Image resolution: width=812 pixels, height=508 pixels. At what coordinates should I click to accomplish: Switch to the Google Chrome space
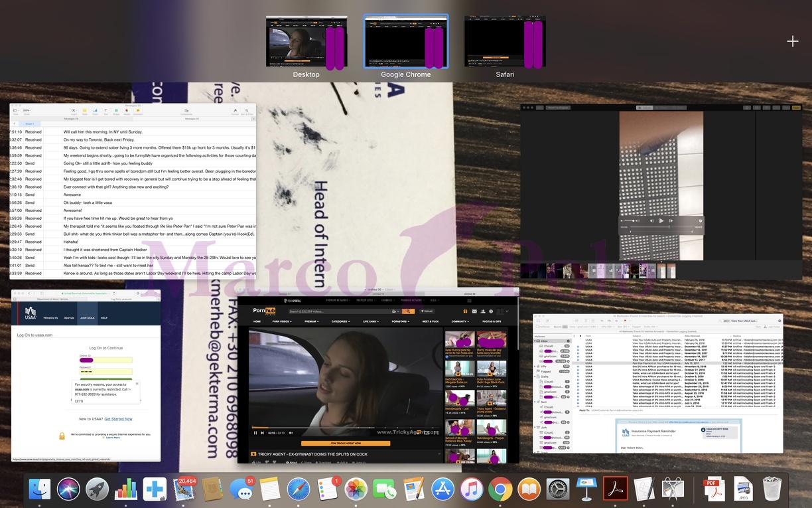[406, 42]
